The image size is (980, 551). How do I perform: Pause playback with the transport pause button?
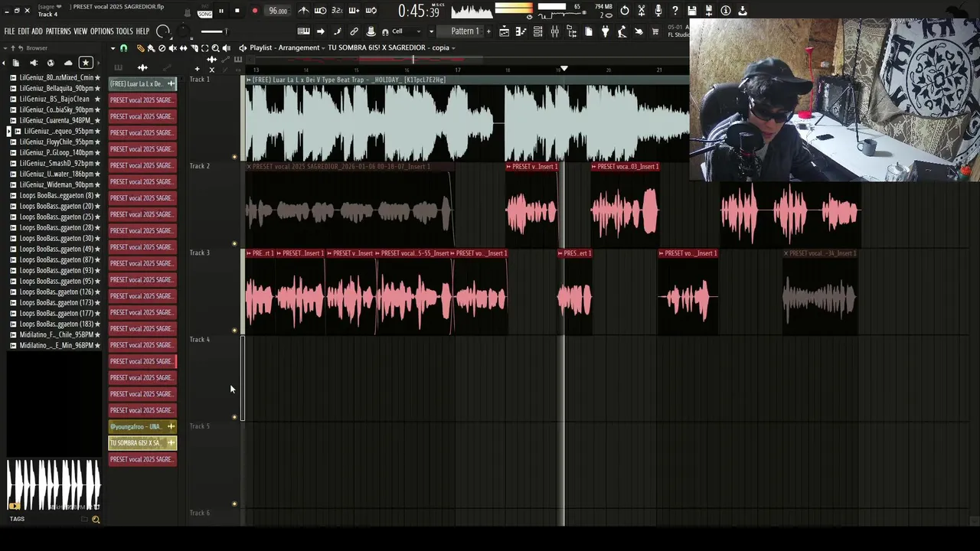pyautogui.click(x=221, y=11)
